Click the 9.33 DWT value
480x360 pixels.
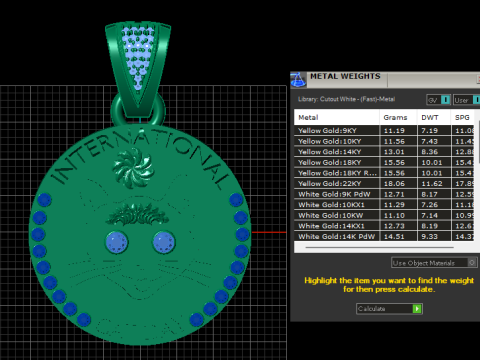coord(429,236)
